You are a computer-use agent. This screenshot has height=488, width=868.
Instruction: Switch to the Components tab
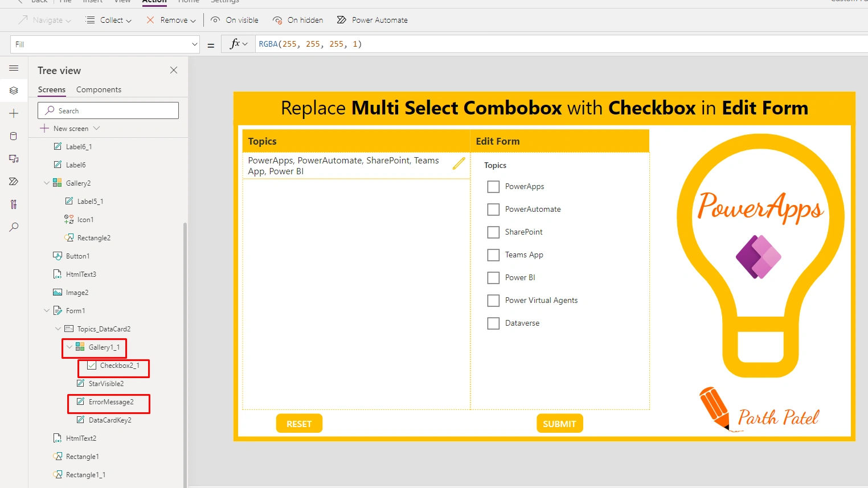pos(99,89)
